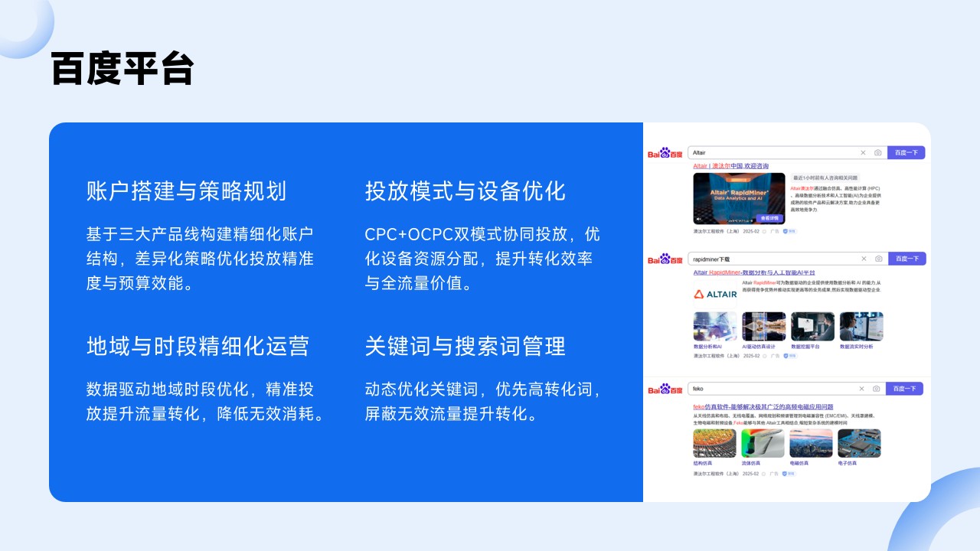Image resolution: width=980 pixels, height=551 pixels.
Task: Click the X icon to clear the Altair query
Action: click(863, 152)
